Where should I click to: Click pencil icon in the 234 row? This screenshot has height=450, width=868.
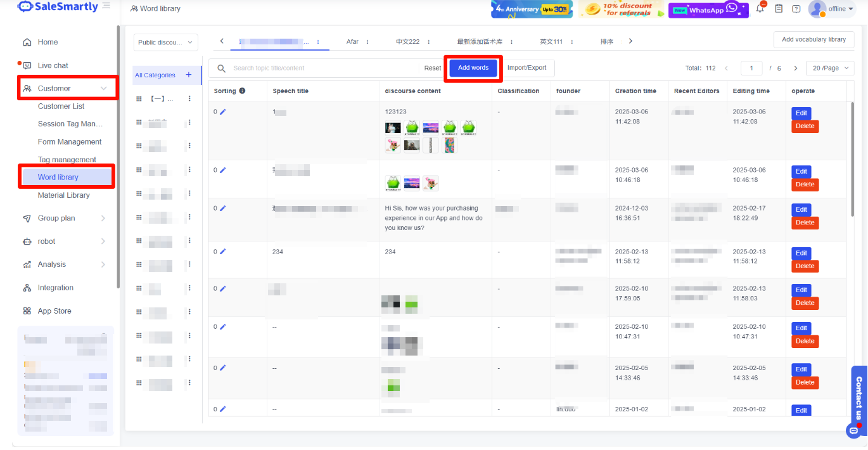222,252
